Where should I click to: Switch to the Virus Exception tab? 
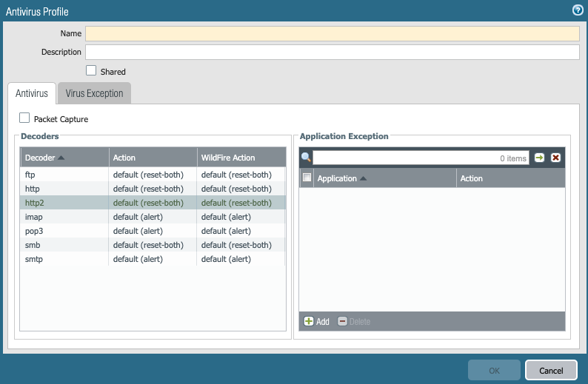[x=94, y=93]
